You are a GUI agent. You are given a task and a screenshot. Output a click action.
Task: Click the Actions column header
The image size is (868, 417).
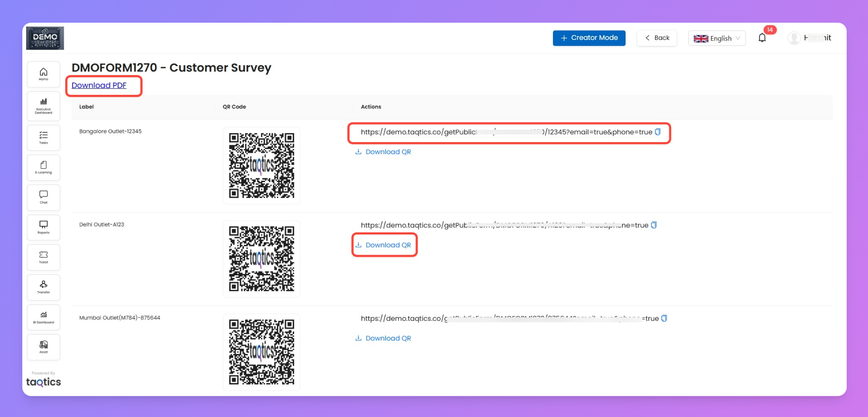tap(371, 107)
